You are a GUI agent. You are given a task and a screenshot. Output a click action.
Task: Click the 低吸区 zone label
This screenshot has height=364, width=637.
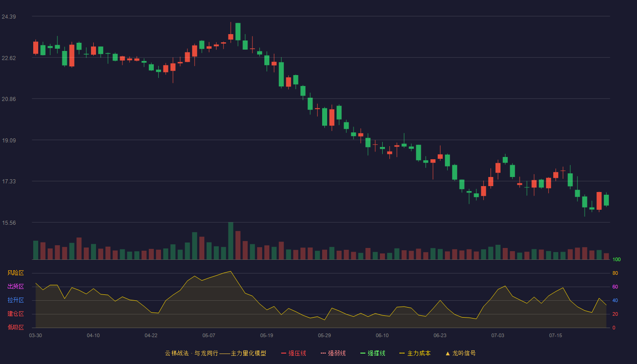pyautogui.click(x=15, y=327)
